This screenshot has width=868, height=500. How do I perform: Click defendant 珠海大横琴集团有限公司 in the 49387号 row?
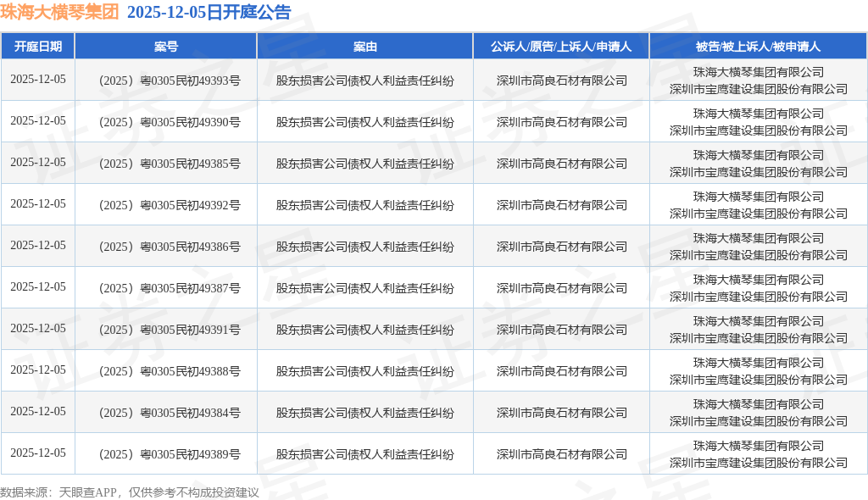coord(759,280)
